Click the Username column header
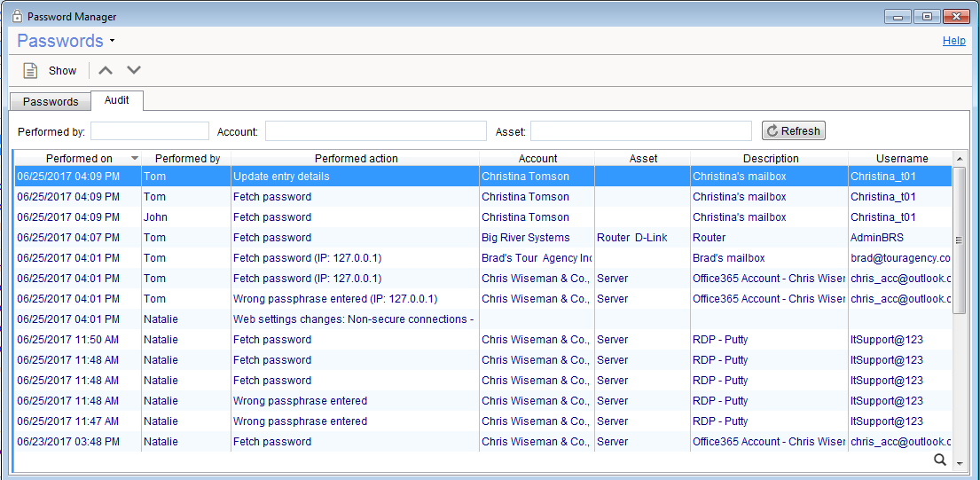 tap(901, 159)
